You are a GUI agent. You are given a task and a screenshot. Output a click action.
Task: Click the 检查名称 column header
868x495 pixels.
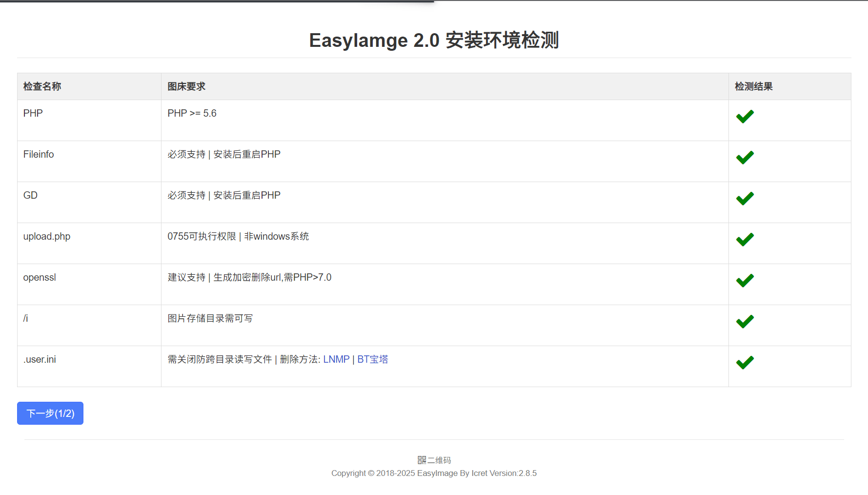[x=42, y=86]
